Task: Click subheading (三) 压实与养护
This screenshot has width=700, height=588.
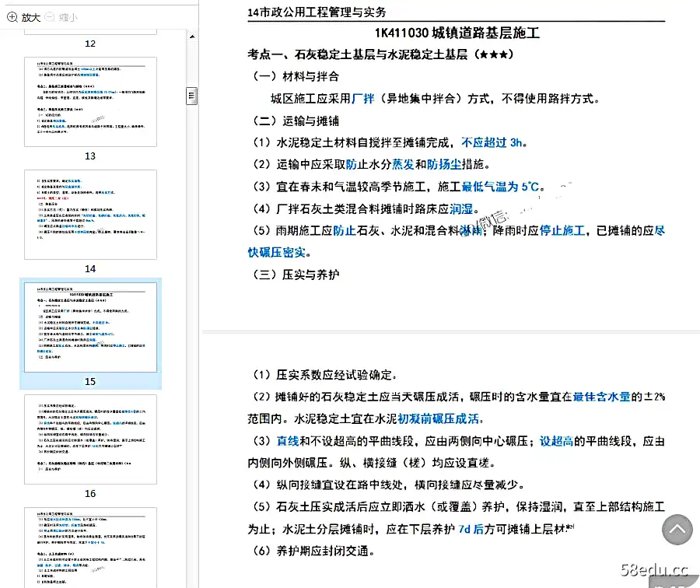Action: tap(296, 275)
